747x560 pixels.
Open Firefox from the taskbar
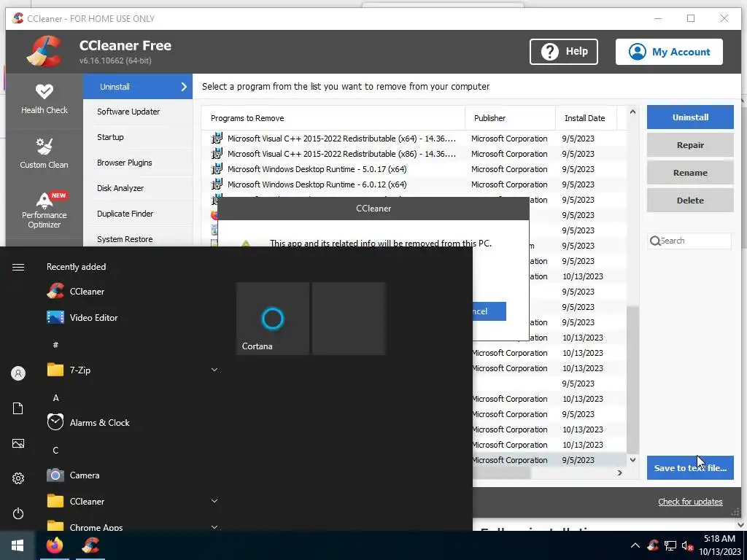[54, 545]
